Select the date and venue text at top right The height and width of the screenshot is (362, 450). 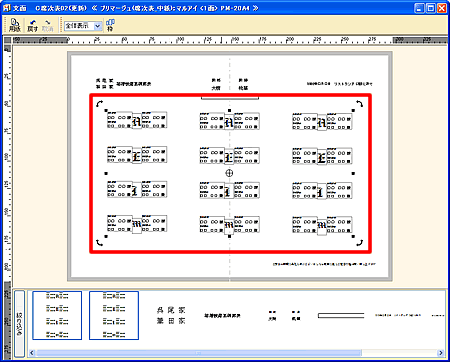pyautogui.click(x=340, y=84)
